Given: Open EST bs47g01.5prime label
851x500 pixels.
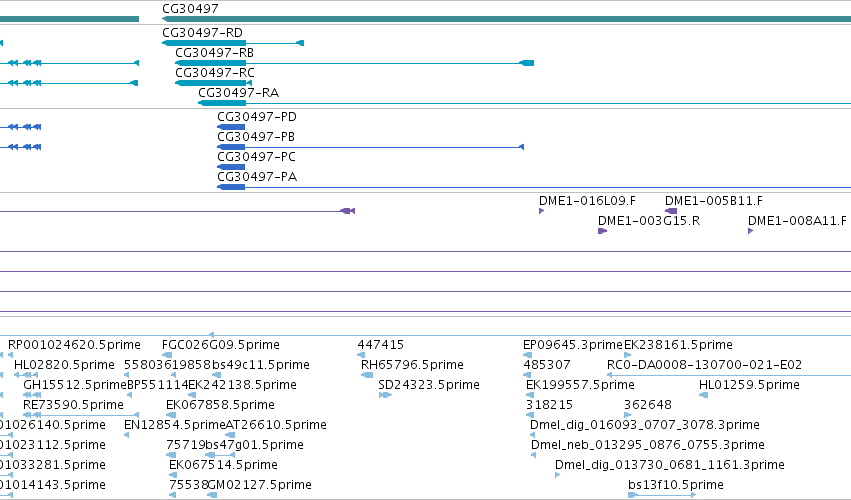Looking at the screenshot, I should [254, 445].
